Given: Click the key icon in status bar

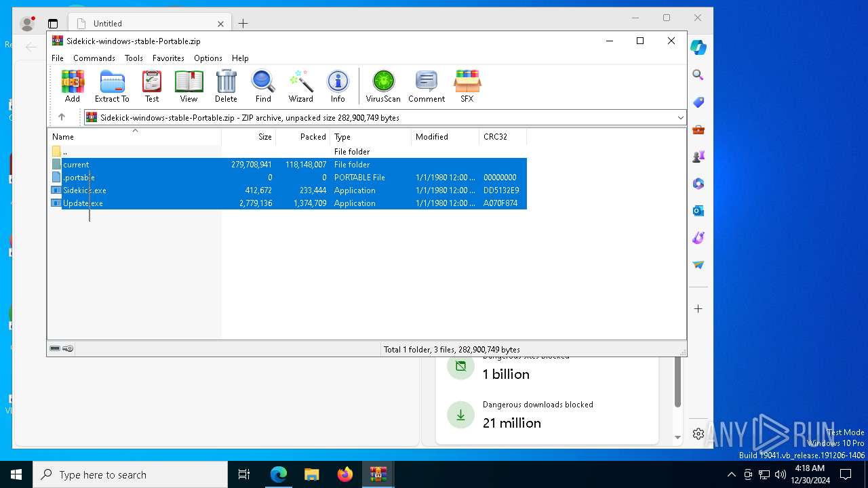Looking at the screenshot, I should 68,348.
